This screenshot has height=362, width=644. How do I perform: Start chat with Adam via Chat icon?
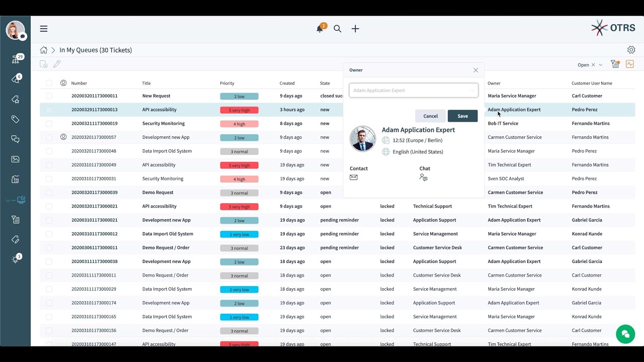[423, 177]
